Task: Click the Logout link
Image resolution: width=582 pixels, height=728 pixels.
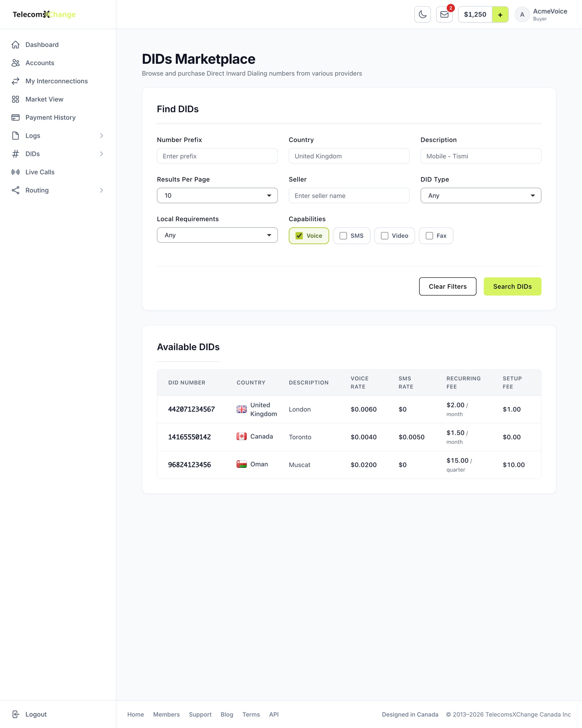Action: coord(36,714)
